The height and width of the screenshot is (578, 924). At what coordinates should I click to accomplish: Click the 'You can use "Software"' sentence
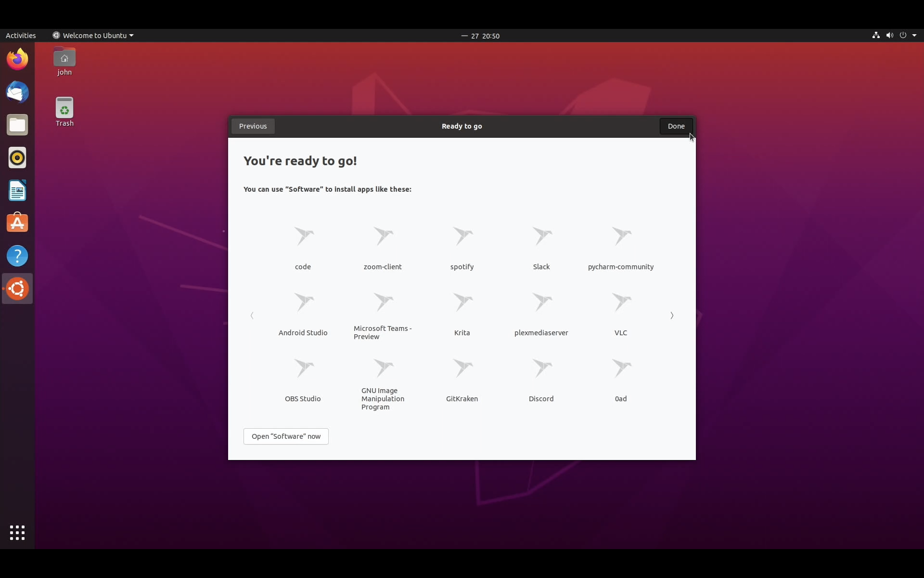pos(327,189)
